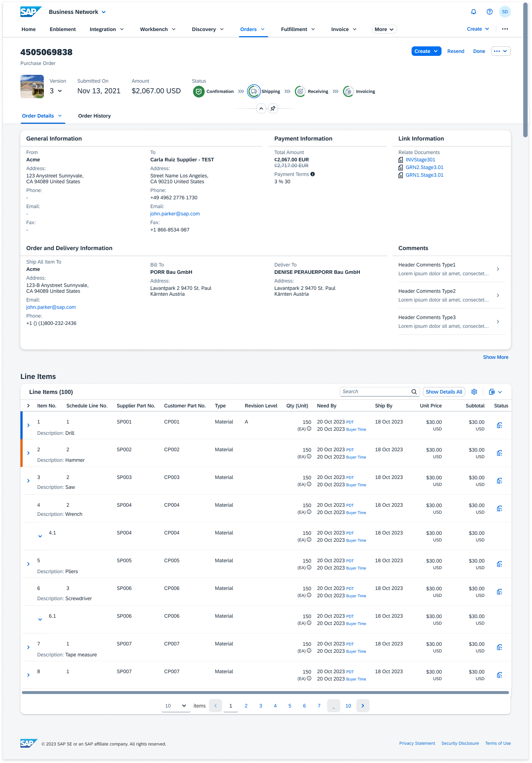Open the help question mark icon
532x763 pixels.
tap(490, 12)
